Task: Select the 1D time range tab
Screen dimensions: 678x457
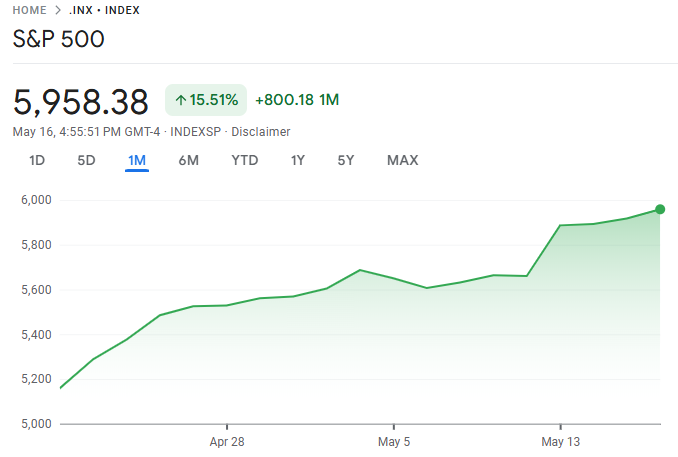Action: coord(37,160)
